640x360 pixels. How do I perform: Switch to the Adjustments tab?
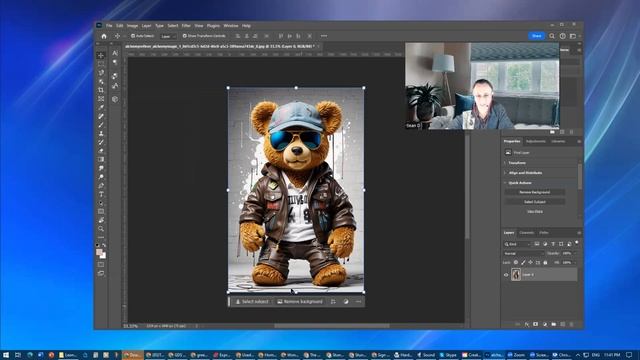click(536, 141)
